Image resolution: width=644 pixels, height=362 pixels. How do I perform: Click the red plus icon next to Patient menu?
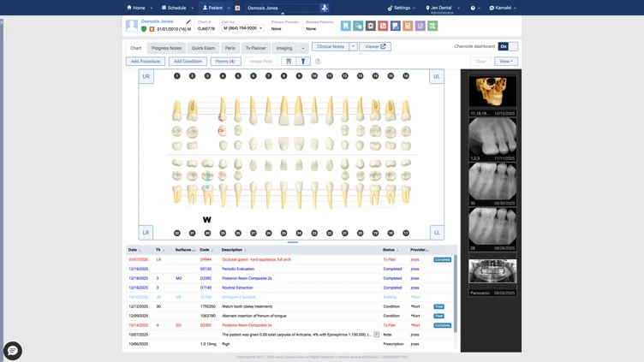click(237, 8)
